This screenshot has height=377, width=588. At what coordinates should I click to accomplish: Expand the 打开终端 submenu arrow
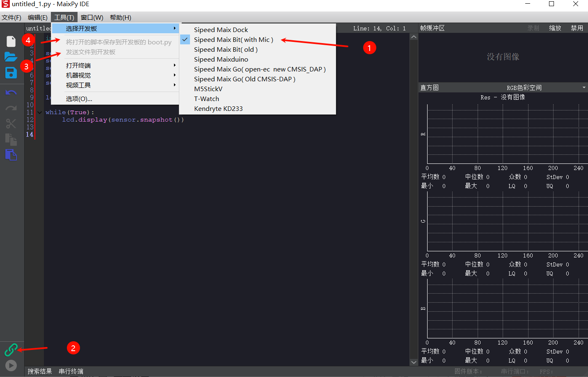click(x=175, y=65)
